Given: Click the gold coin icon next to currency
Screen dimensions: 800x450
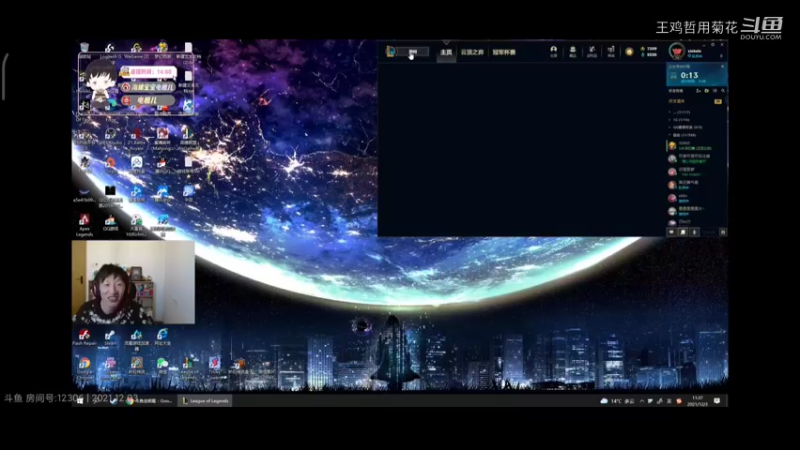Looking at the screenshot, I should 629,52.
